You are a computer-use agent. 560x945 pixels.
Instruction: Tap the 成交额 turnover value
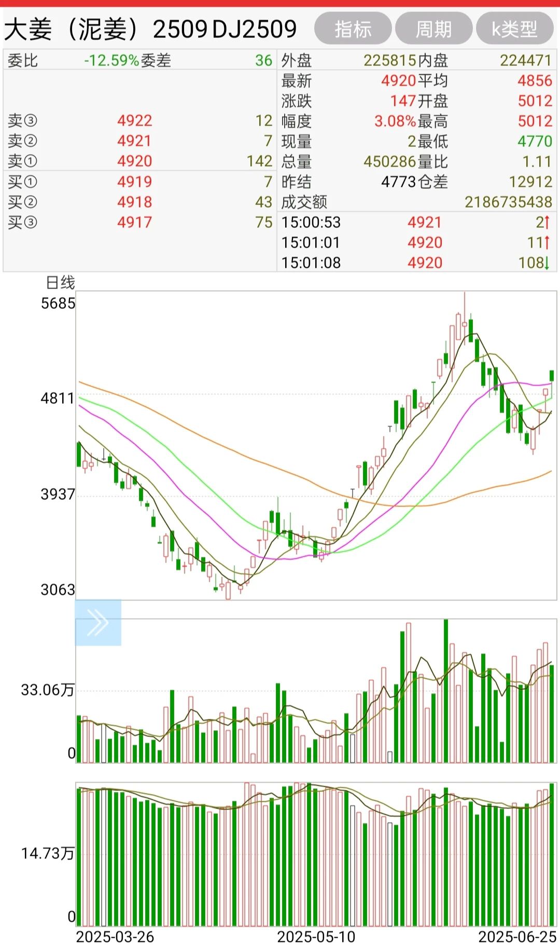click(508, 202)
